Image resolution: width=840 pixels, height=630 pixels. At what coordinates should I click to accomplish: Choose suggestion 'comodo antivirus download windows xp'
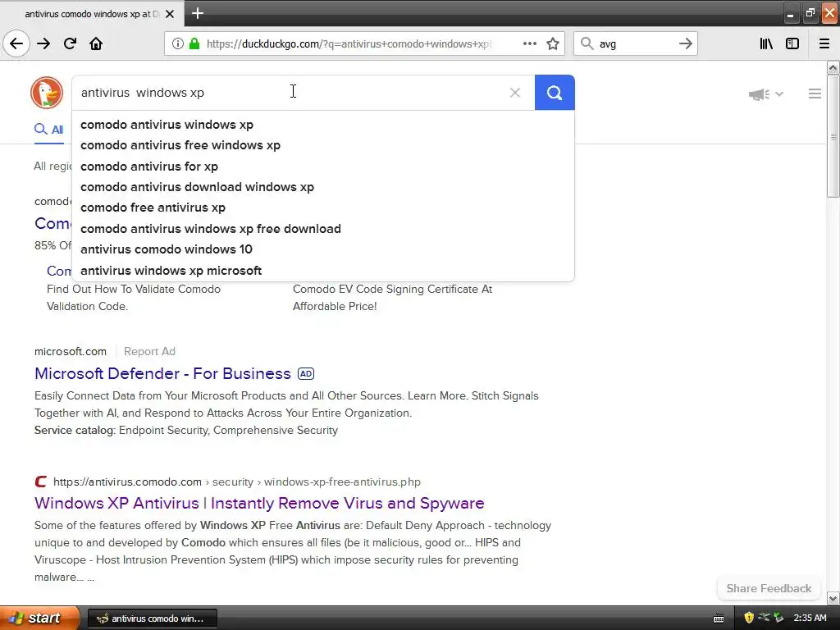tap(323, 187)
